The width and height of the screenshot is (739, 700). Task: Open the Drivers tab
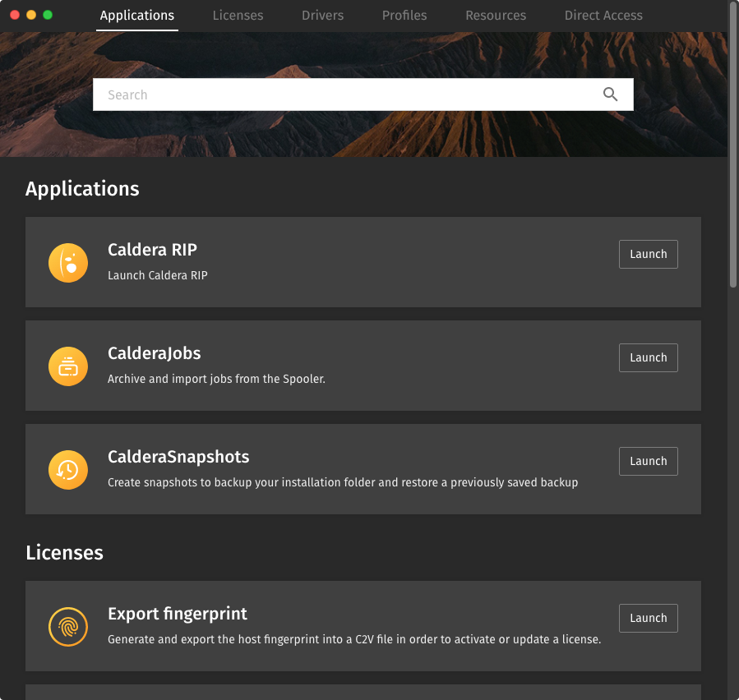coord(323,16)
